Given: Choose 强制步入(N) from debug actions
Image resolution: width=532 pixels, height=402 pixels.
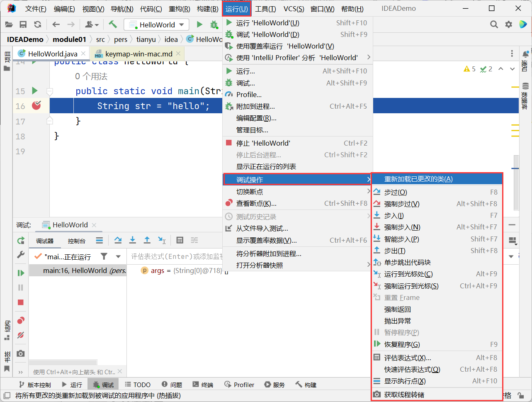Looking at the screenshot, I should click(x=437, y=227).
